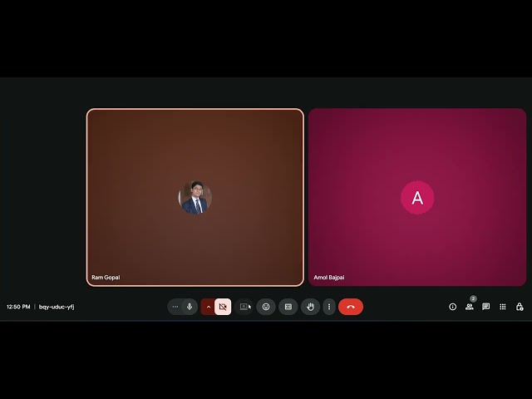Start presenting your screen
The height and width of the screenshot is (399, 532).
[244, 307]
